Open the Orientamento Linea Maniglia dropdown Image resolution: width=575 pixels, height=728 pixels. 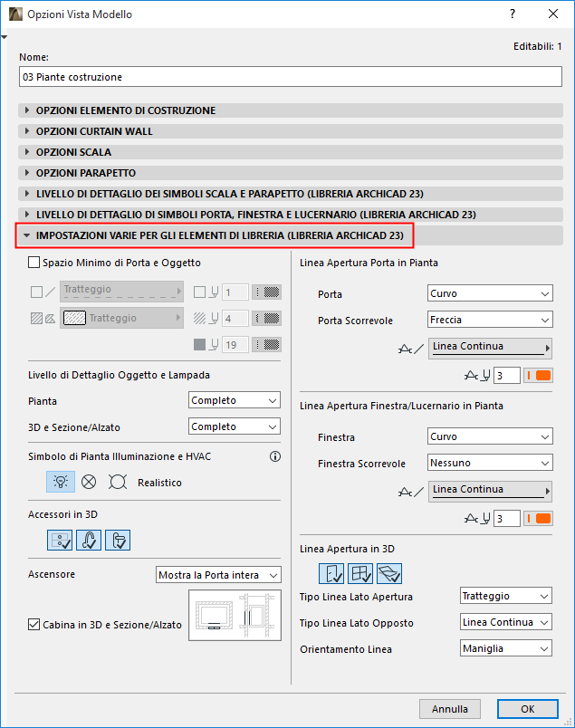pos(506,648)
